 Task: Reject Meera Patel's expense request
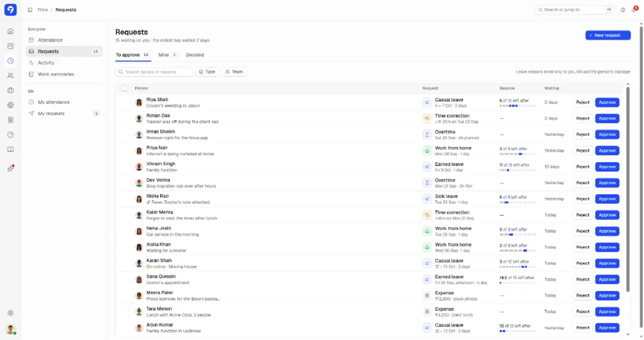[x=582, y=295]
